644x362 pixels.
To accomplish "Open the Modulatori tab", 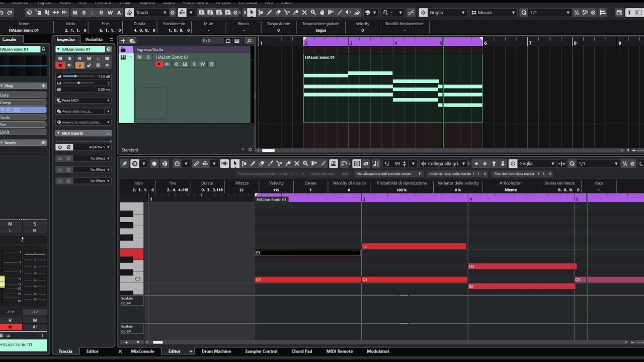I will pyautogui.click(x=378, y=351).
